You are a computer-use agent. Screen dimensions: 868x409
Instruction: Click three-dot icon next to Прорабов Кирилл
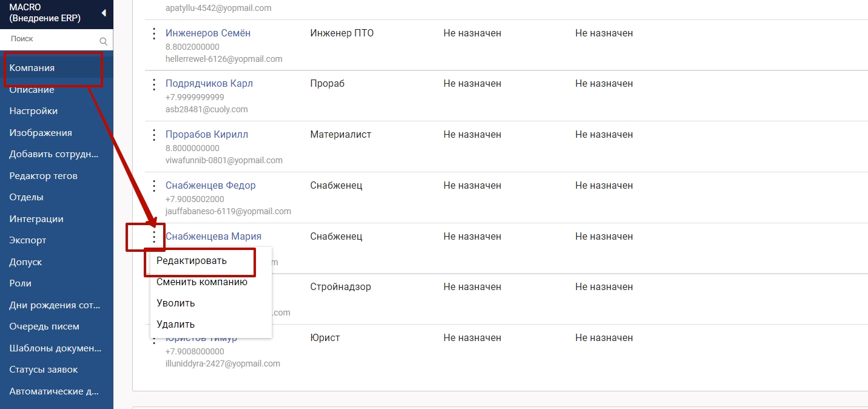coord(154,135)
